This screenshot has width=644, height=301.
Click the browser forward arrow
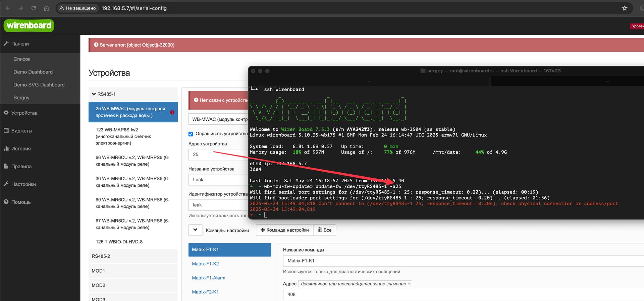(x=21, y=8)
